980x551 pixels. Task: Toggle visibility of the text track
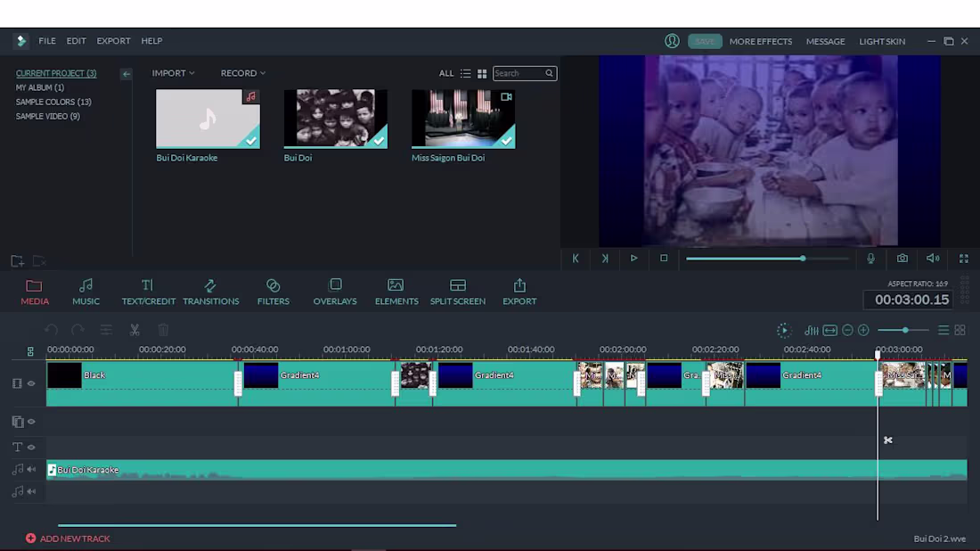[x=33, y=447]
